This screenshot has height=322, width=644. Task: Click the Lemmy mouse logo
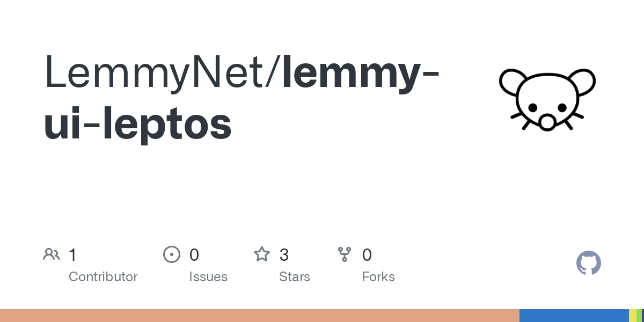click(x=547, y=99)
